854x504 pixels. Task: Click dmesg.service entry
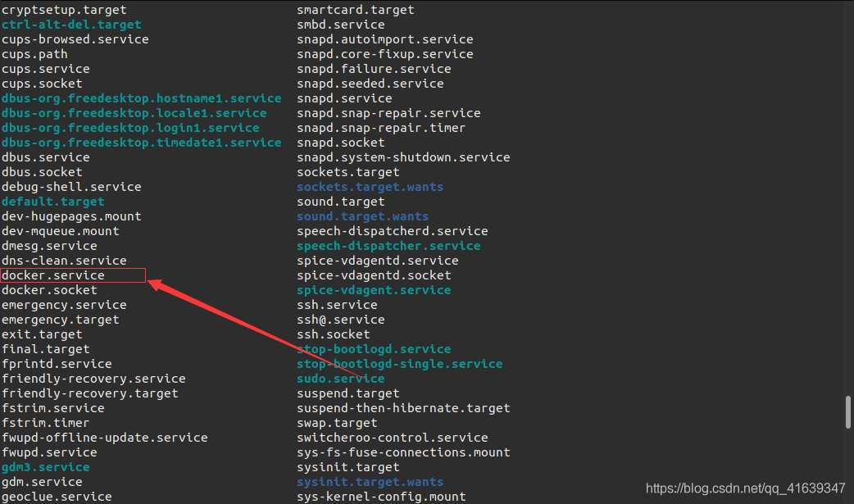(49, 245)
